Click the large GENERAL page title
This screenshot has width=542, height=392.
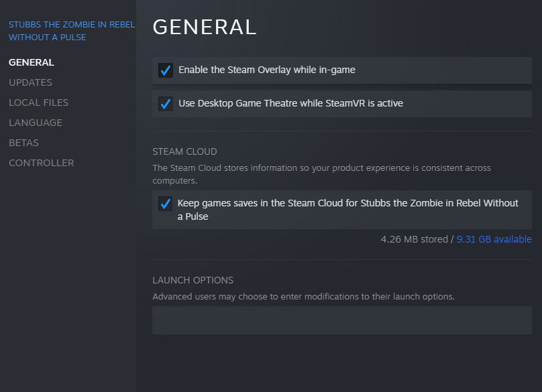(205, 27)
